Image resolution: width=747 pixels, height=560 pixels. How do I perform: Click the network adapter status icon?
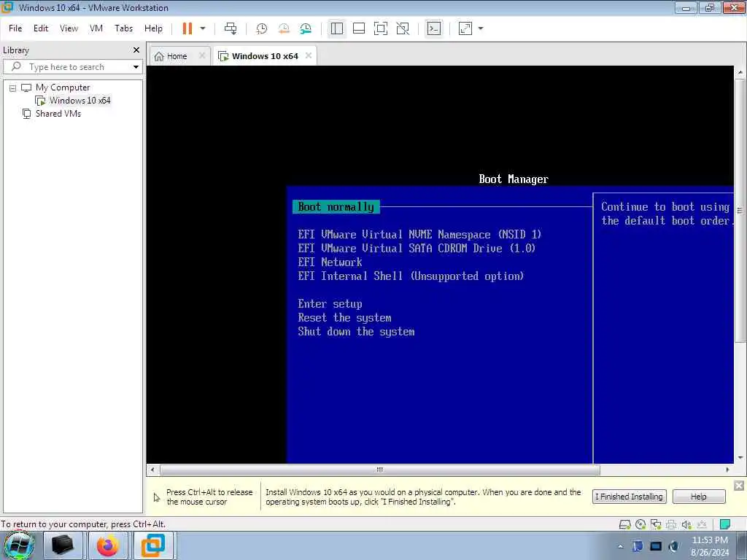[x=656, y=525]
